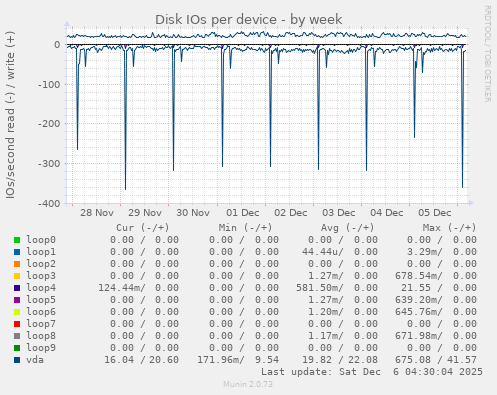Click the loop3 yellow color swatch
497x395 pixels.
[17, 276]
